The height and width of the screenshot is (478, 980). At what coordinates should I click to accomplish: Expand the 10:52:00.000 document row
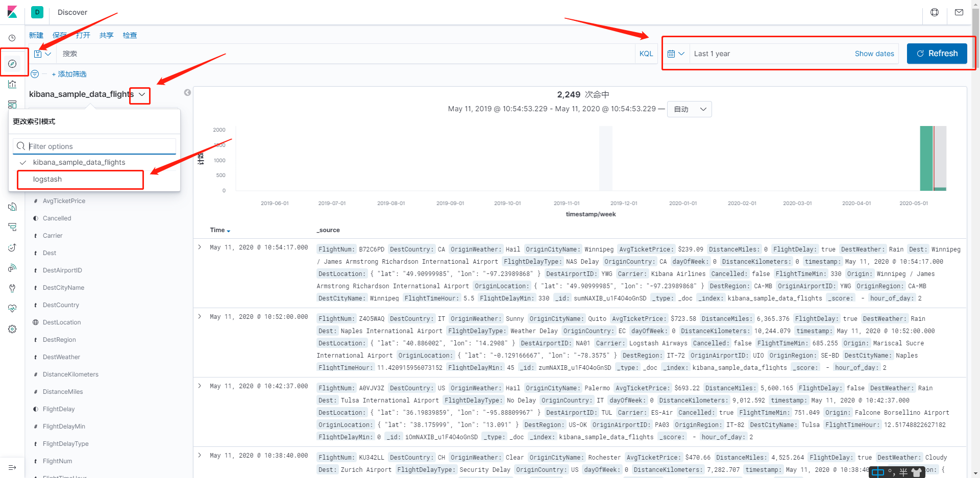[200, 317]
